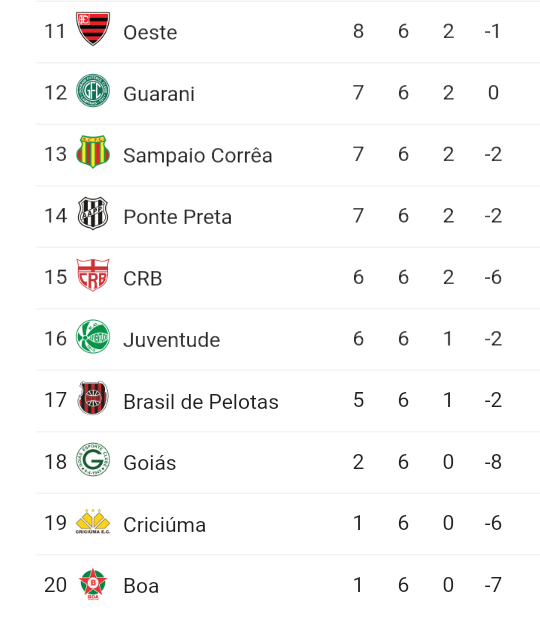The width and height of the screenshot is (540, 619).
Task: Select the row ranked 15 for CRB
Action: click(288, 278)
